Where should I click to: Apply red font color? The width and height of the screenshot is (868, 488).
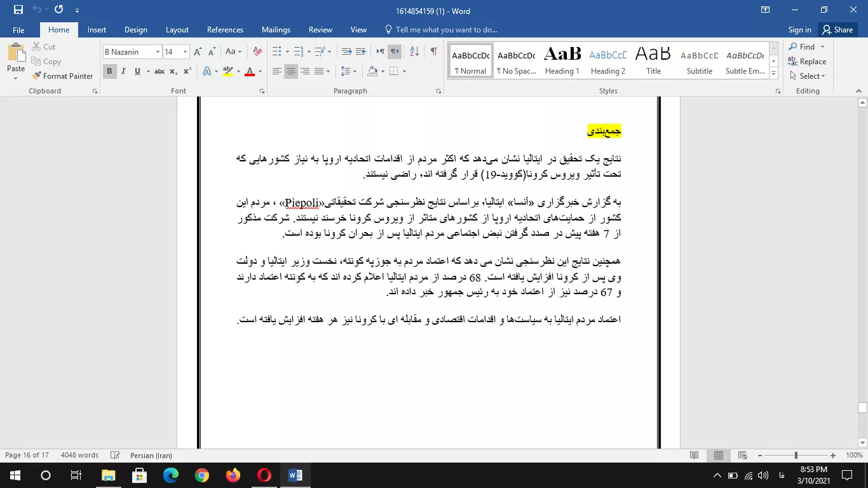point(250,71)
